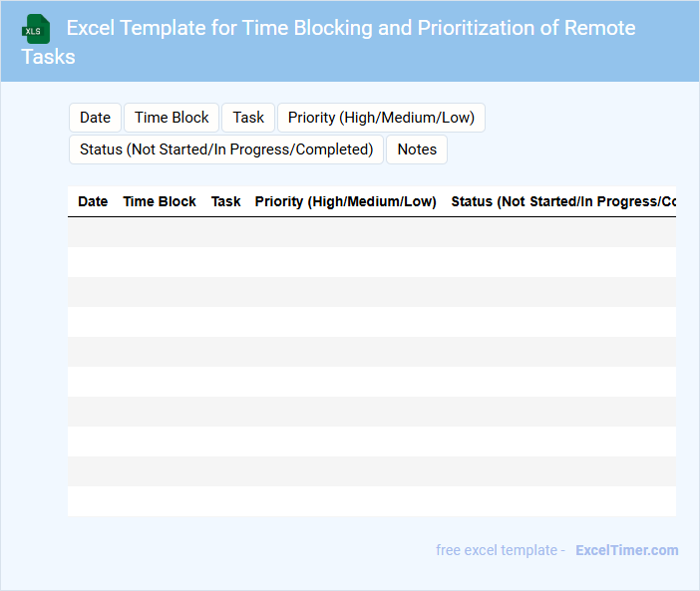Click the Status column header in the table
Viewport: 700px width, 591px height.
click(x=563, y=201)
